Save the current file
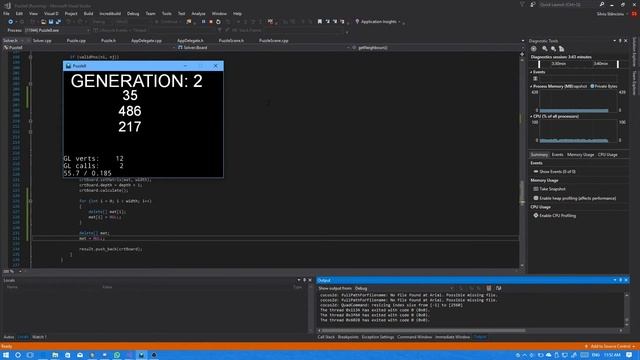Screen dimensions: 640x360 tap(51, 22)
